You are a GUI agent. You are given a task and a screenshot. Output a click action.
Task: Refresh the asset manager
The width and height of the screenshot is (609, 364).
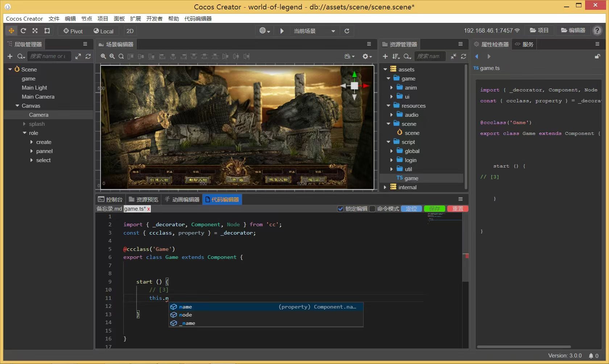(x=463, y=56)
